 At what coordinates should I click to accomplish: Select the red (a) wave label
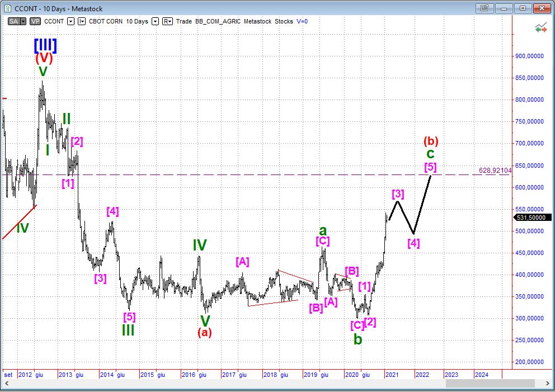click(205, 332)
